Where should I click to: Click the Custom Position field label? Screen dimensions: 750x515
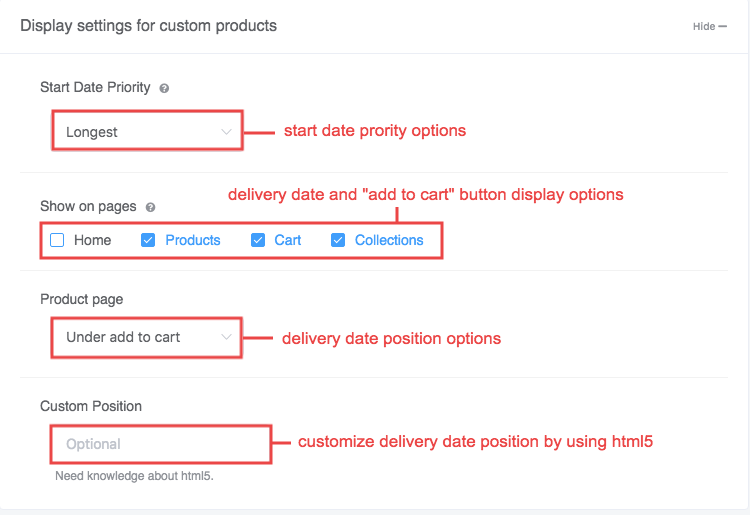pos(91,406)
